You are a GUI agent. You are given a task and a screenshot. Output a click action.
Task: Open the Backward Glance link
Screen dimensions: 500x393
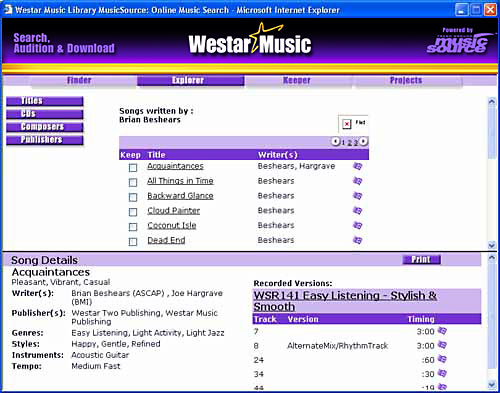pyautogui.click(x=180, y=196)
